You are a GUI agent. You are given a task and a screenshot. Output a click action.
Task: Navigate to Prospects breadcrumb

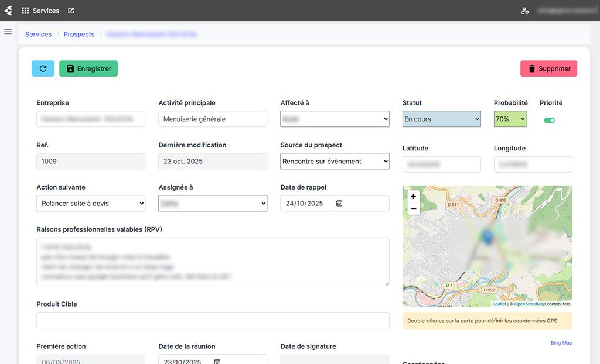click(79, 35)
